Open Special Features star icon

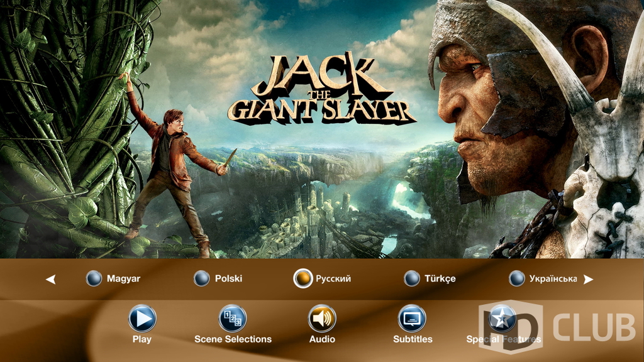[502, 319]
